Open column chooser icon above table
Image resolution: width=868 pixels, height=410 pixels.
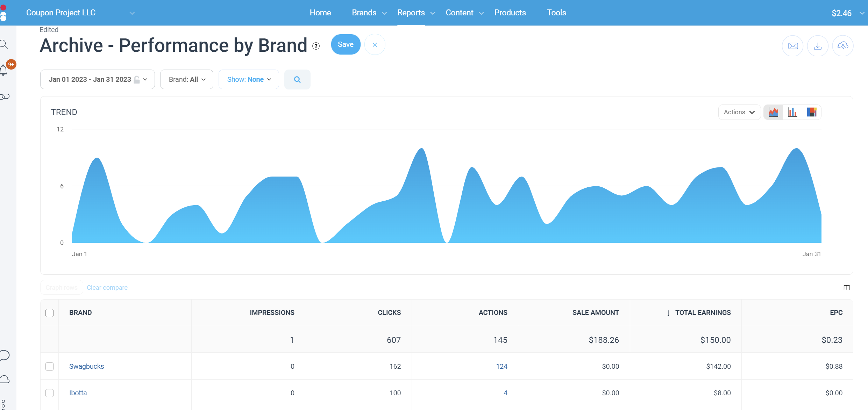click(847, 287)
